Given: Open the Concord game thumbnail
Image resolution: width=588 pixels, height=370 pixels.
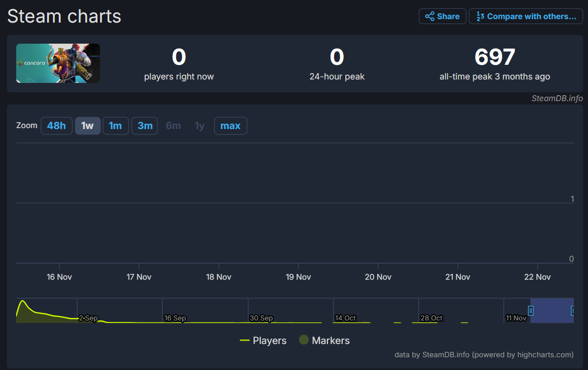Looking at the screenshot, I should click(58, 63).
